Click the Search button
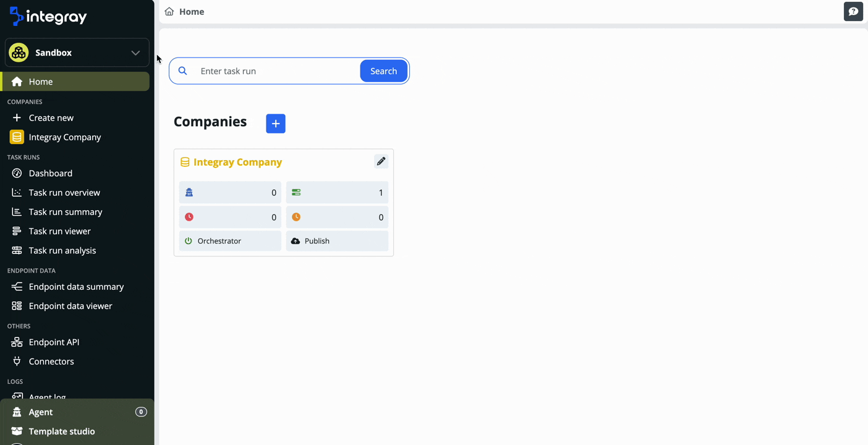Image resolution: width=868 pixels, height=445 pixels. coord(383,70)
